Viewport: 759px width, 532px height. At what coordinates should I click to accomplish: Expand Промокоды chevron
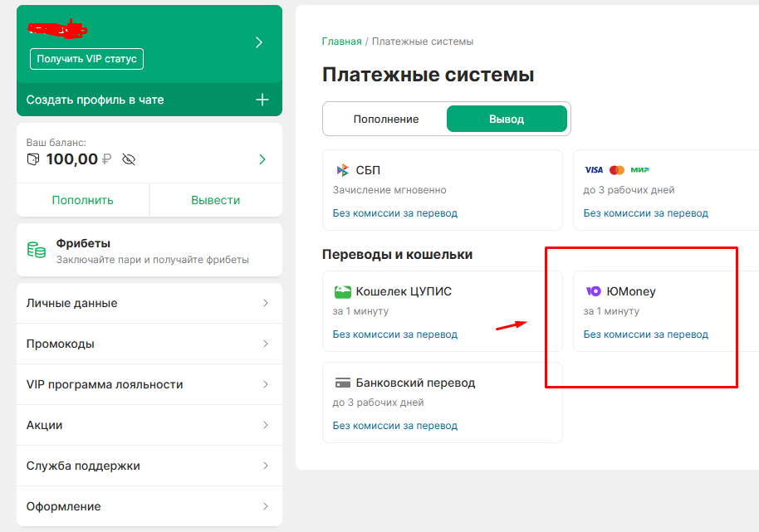tap(265, 344)
